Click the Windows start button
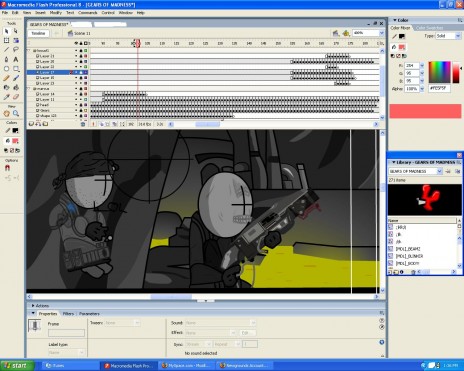This screenshot has height=371, width=464. (x=17, y=366)
